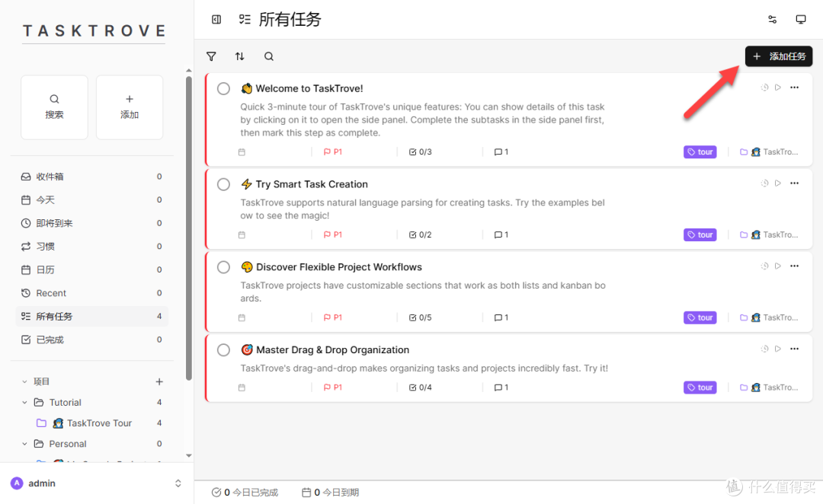Set due date on Try Smart Task Creation
The height and width of the screenshot is (504, 823).
(x=242, y=235)
